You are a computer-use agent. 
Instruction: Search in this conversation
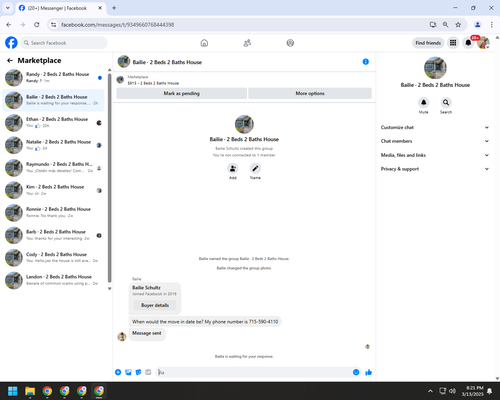click(x=446, y=103)
